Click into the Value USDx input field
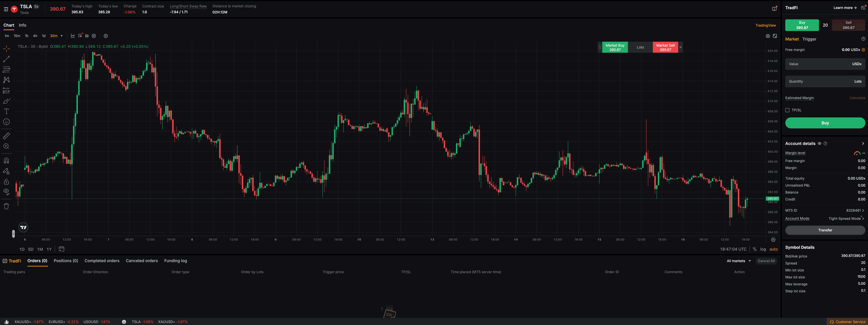The width and height of the screenshot is (868, 325). pos(825,64)
